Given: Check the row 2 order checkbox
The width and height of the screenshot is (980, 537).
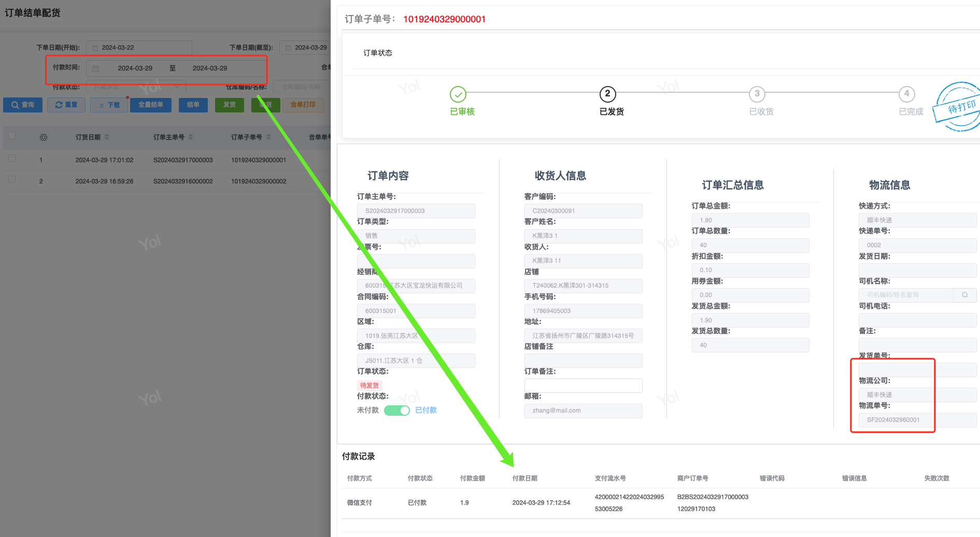Looking at the screenshot, I should [x=12, y=179].
